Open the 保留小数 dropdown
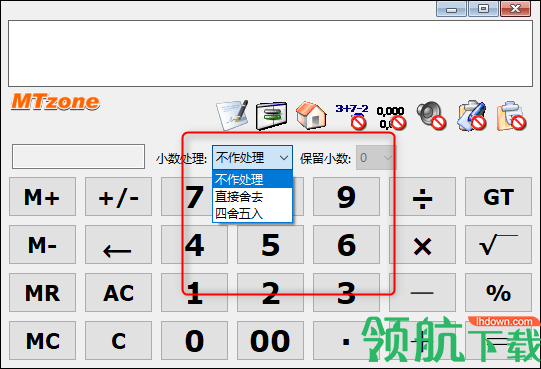The height and width of the screenshot is (369, 541). click(376, 158)
